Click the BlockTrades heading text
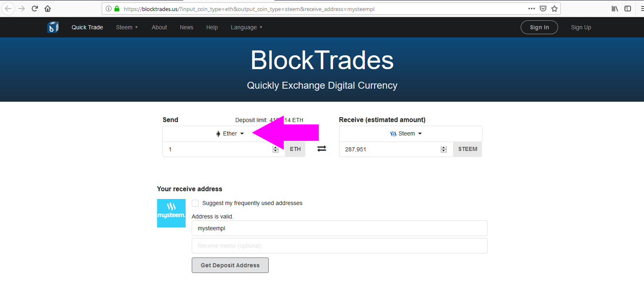 coord(322,60)
